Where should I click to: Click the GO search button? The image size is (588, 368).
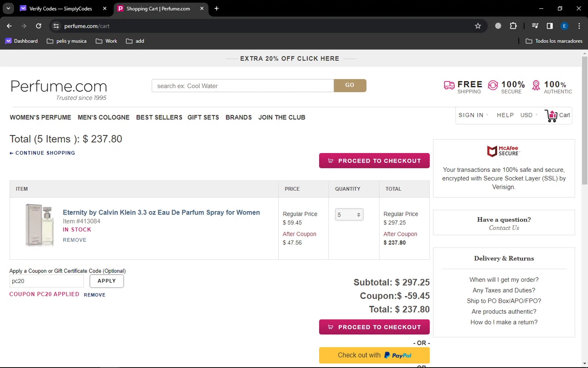350,85
